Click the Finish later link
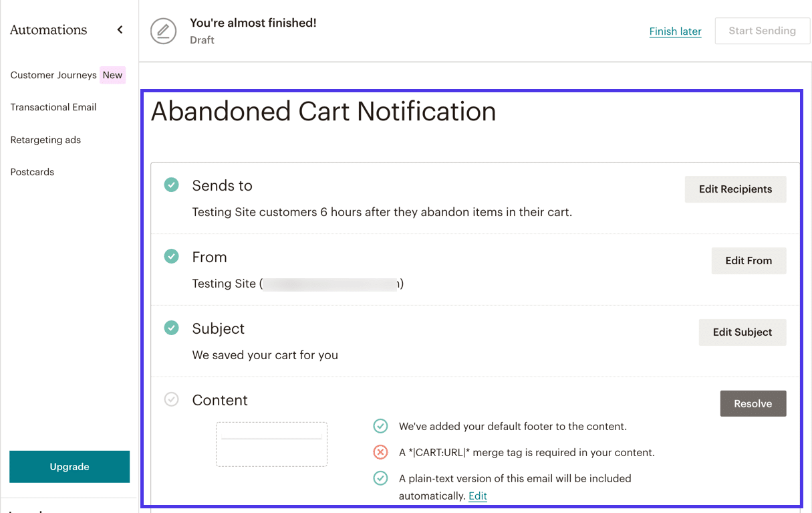 675,31
